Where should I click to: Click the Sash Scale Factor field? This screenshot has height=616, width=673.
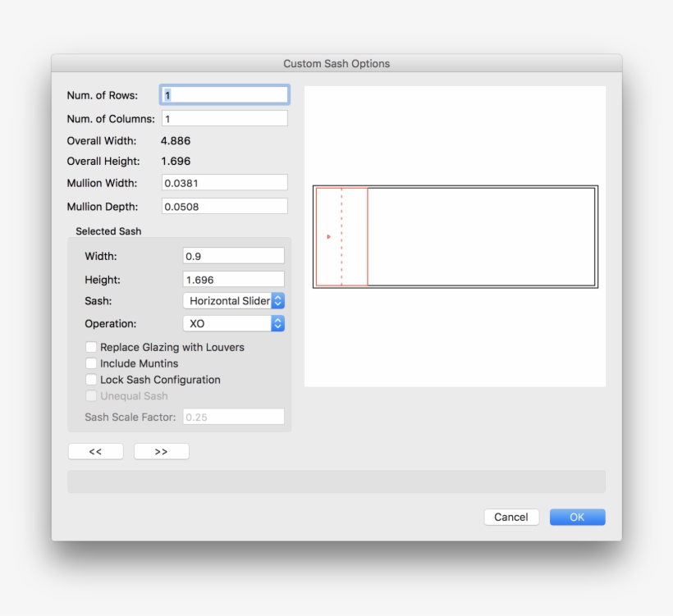pos(233,416)
